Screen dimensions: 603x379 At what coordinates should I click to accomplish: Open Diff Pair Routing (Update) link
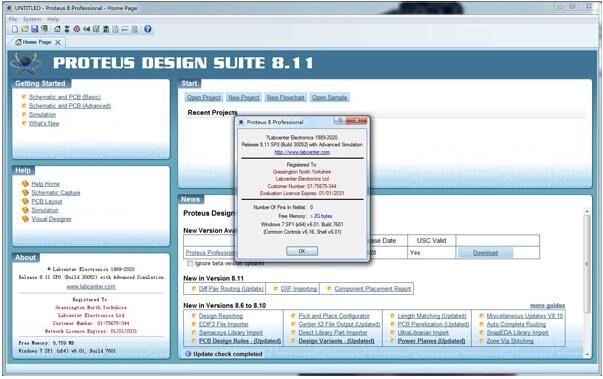coord(231,289)
